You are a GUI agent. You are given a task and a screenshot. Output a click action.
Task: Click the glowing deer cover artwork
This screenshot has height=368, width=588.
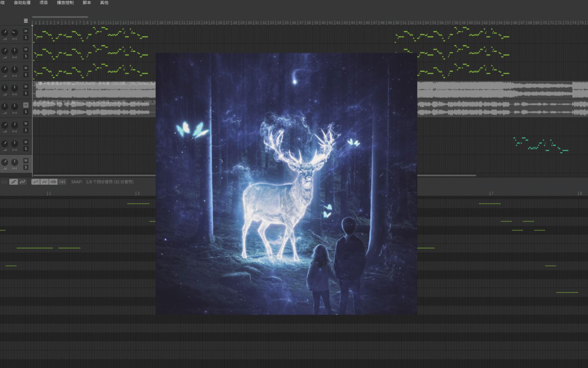click(286, 184)
